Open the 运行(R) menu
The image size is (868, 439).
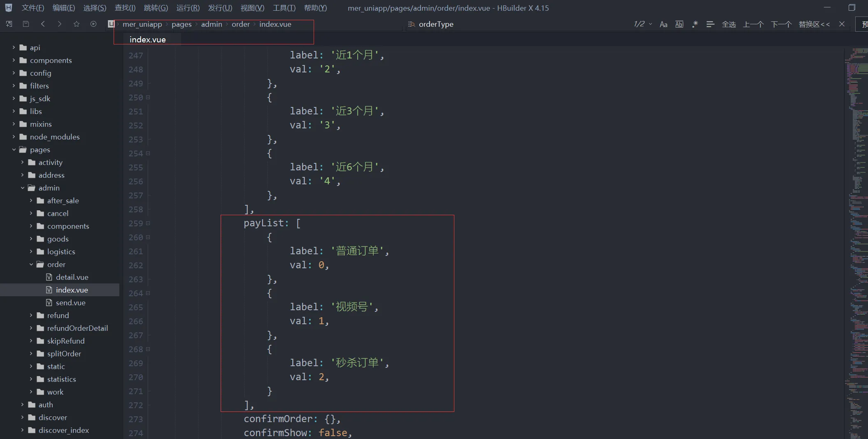(188, 8)
